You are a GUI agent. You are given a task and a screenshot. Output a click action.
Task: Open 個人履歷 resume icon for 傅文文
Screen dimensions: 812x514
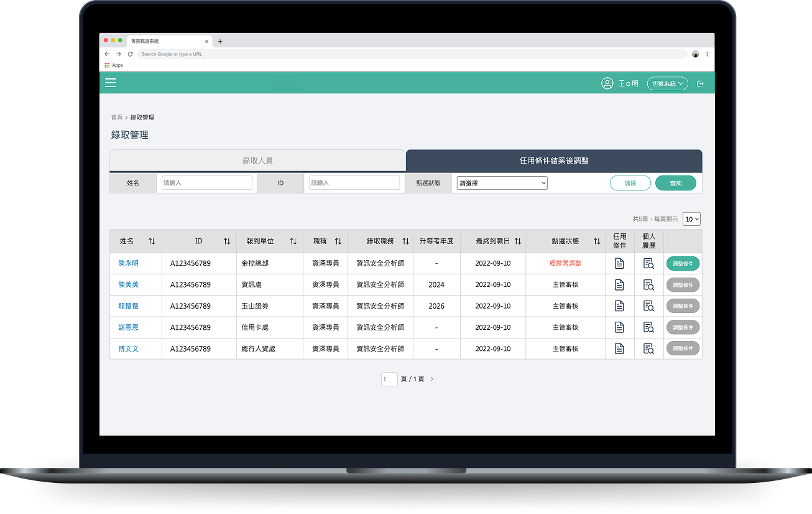coord(648,349)
